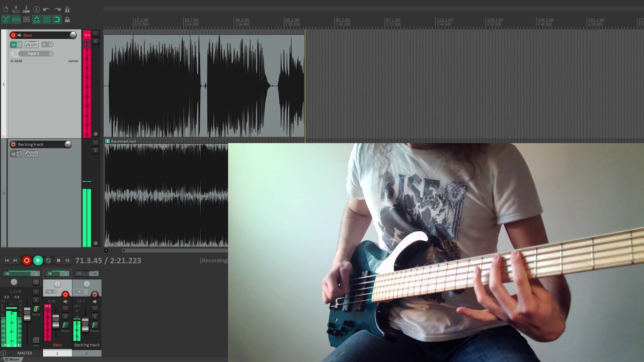Select the Bass track name field
644x362 pixels.
(x=44, y=35)
